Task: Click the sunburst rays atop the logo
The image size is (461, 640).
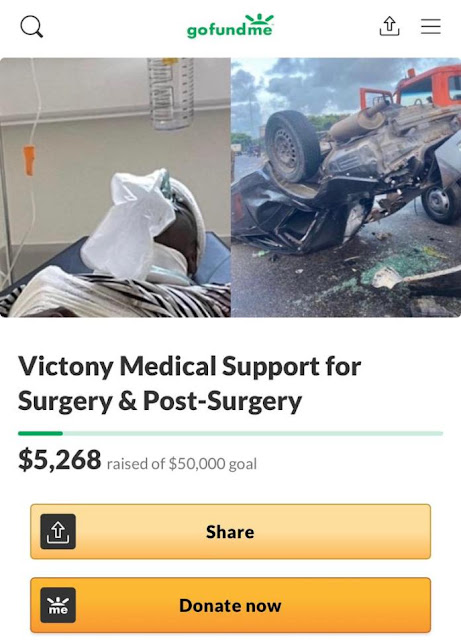Action: click(x=259, y=19)
